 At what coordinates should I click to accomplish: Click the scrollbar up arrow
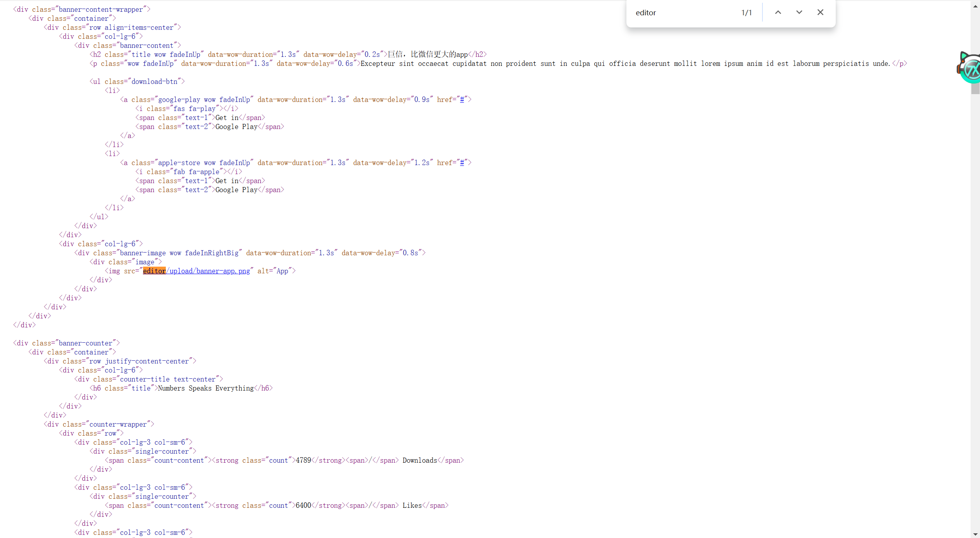tap(975, 6)
